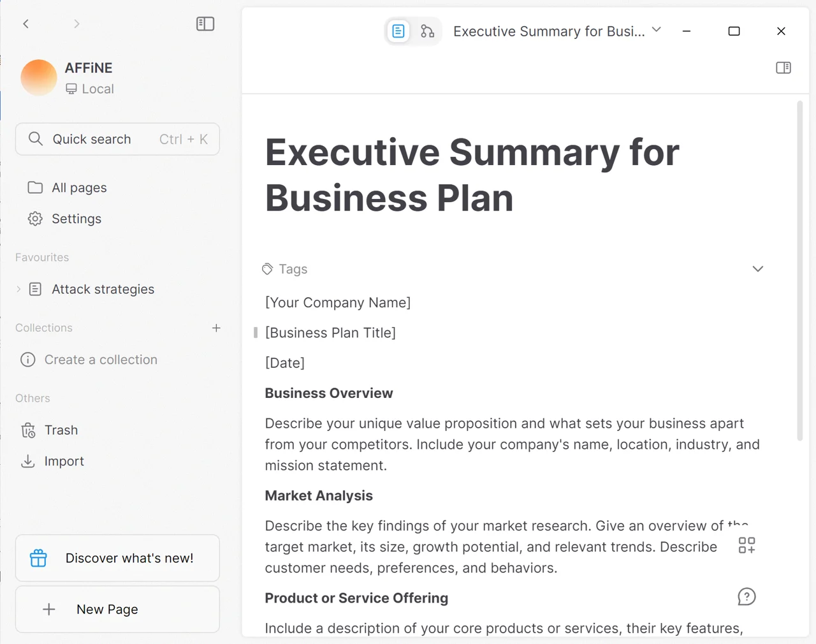Click the Import download icon

(28, 461)
